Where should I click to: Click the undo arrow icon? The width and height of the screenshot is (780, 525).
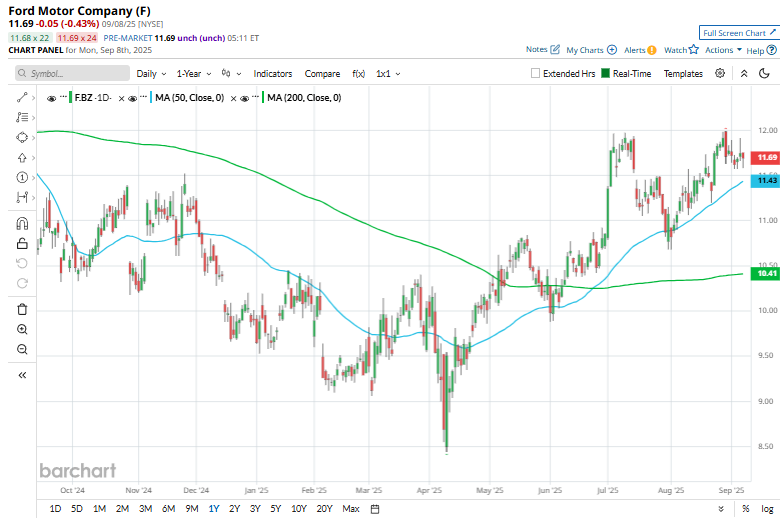(22, 263)
